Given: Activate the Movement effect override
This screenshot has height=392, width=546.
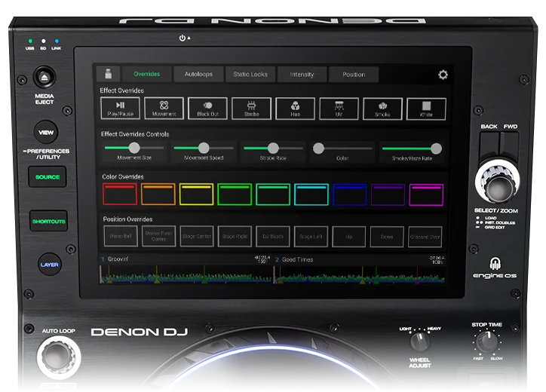Looking at the screenshot, I should (x=164, y=109).
